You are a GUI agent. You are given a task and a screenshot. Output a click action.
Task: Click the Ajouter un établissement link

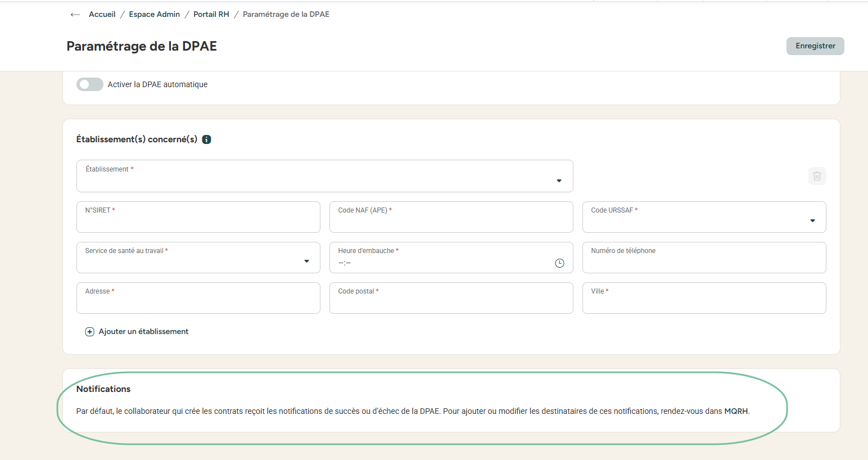[143, 332]
